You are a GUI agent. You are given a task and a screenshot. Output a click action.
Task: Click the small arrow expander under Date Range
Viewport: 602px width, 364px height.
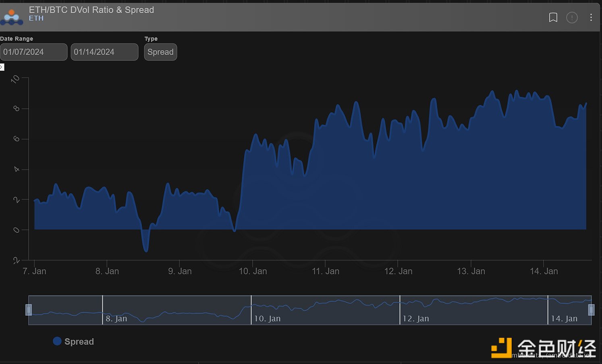tap(2, 67)
